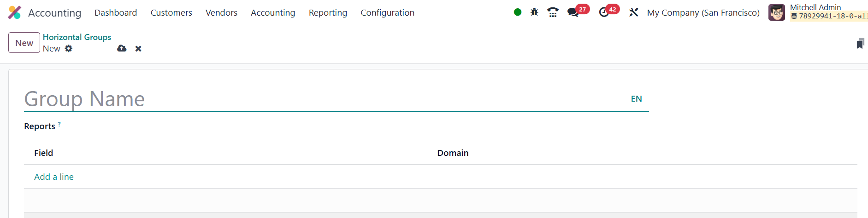868x218 pixels.
Task: Click the New record button
Action: pos(24,43)
